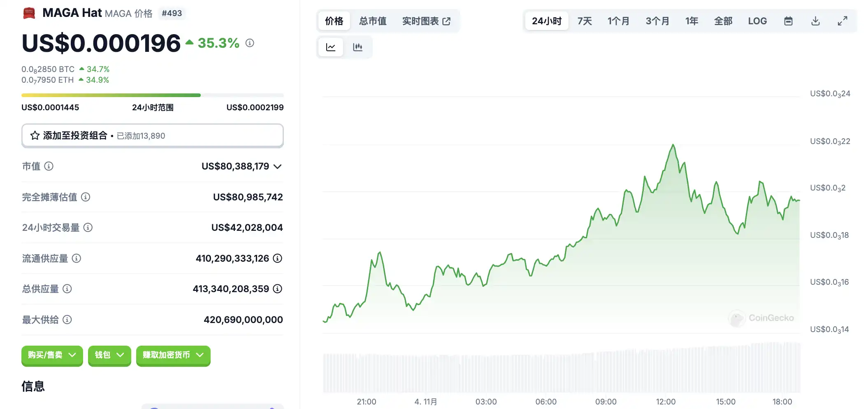The height and width of the screenshot is (409, 868).
Task: Select the 1个月 time range
Action: pos(618,21)
